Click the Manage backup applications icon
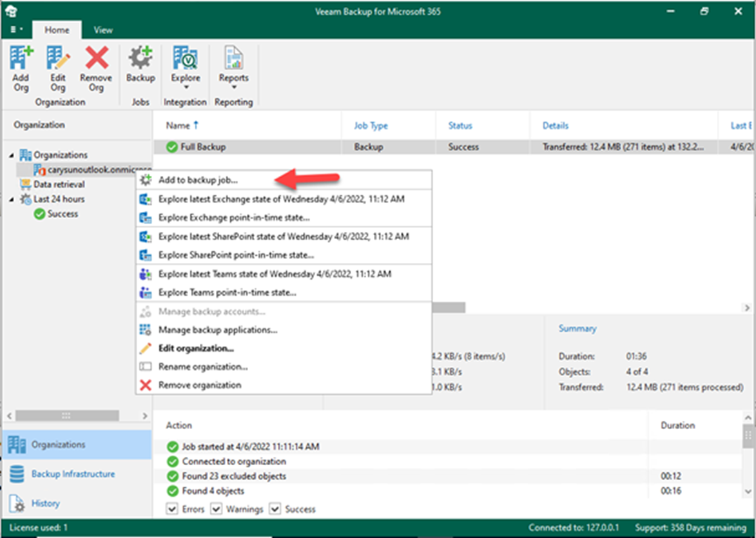Viewport: 756px width, 538px height. pos(145,330)
